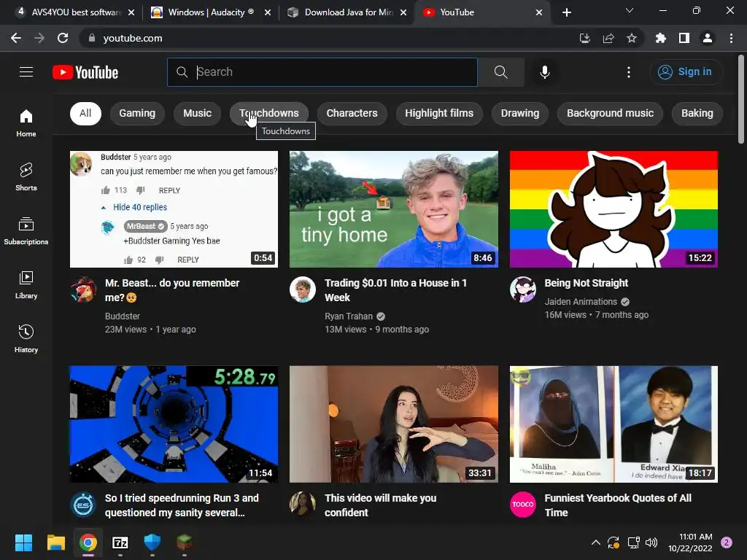Open Trading $0.01 Into a House title
This screenshot has height=560, width=747.
click(x=395, y=290)
